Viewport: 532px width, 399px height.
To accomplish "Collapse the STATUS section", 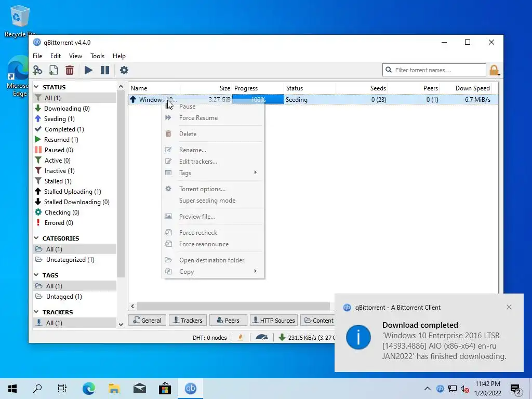I will (36, 87).
